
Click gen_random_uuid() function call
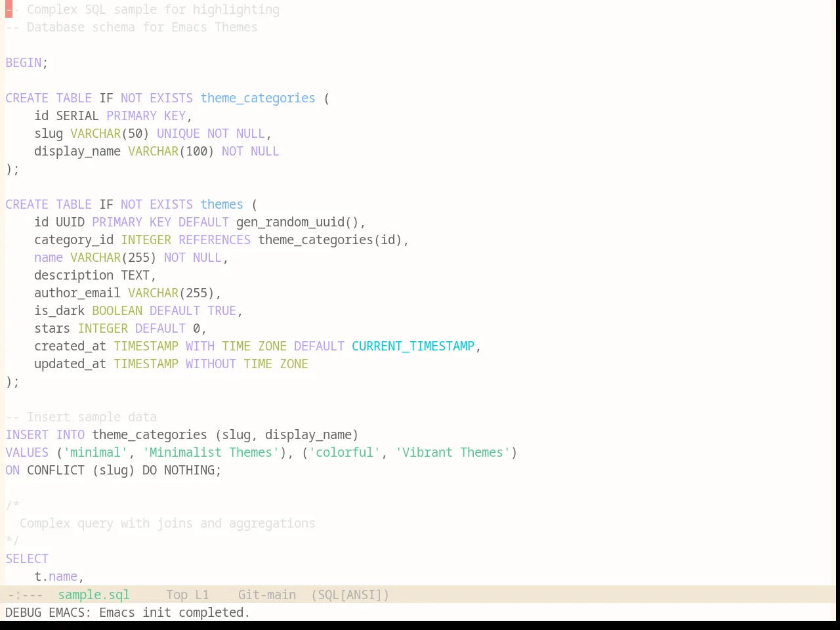[297, 222]
